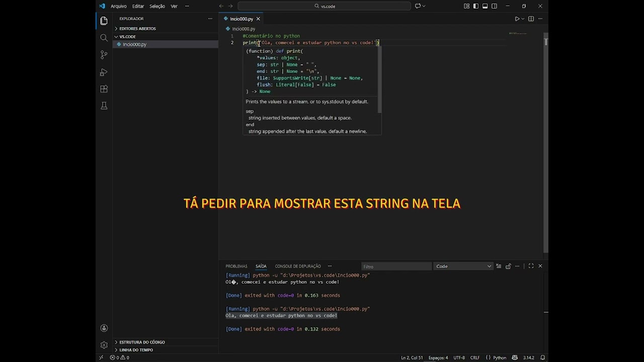Open the Arquivo menu
644x362 pixels.
pyautogui.click(x=119, y=6)
